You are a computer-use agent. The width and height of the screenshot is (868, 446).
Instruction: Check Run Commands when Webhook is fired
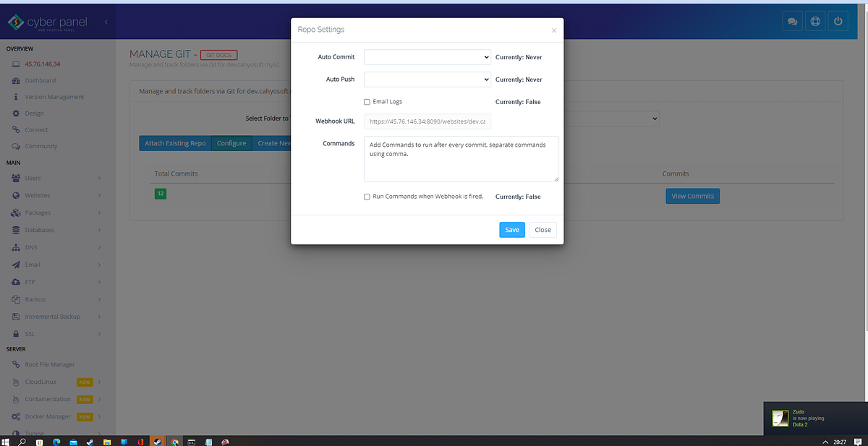367,196
